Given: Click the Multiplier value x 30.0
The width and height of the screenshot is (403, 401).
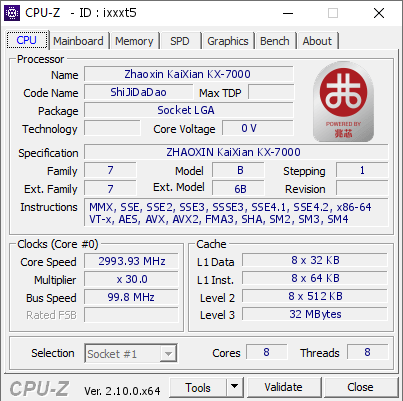Looking at the screenshot, I should click(x=131, y=279).
